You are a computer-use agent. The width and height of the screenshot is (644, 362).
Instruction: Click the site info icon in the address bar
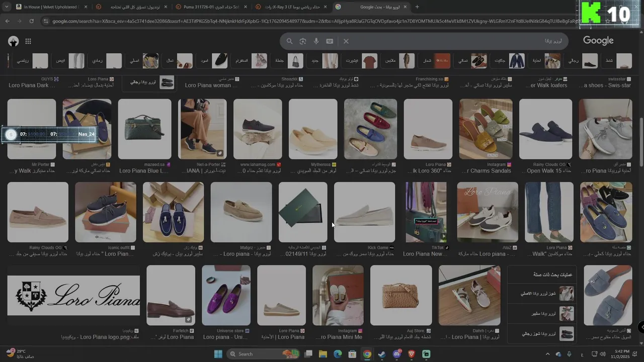[46, 21]
